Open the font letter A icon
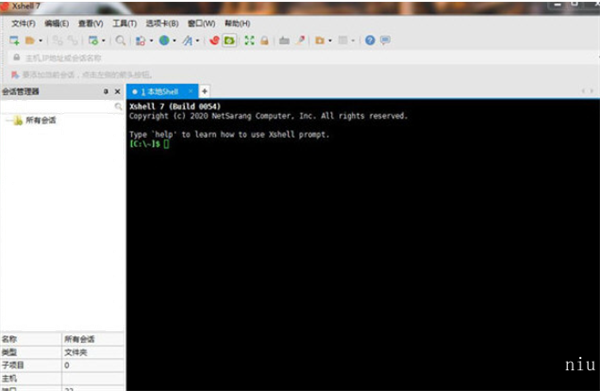600x391 pixels. pyautogui.click(x=188, y=40)
